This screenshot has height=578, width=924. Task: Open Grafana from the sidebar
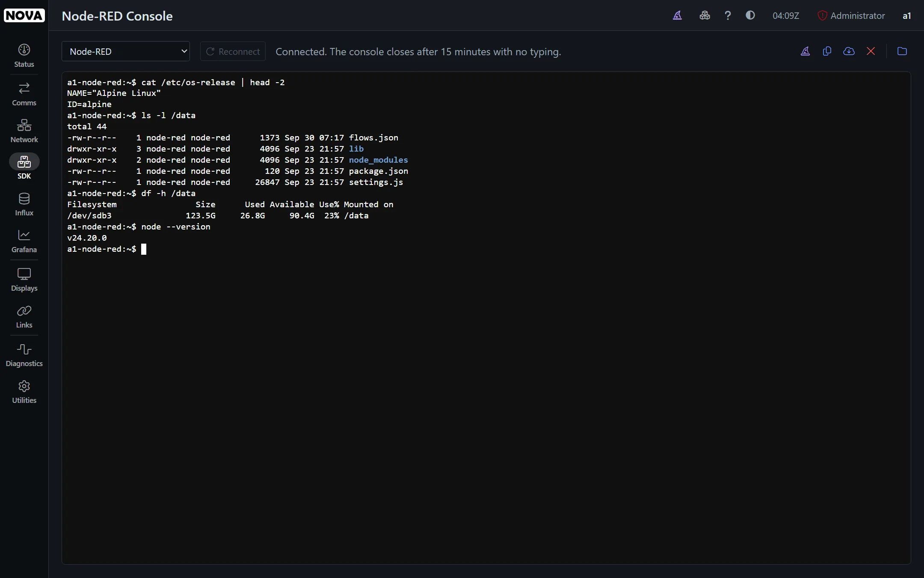point(24,241)
